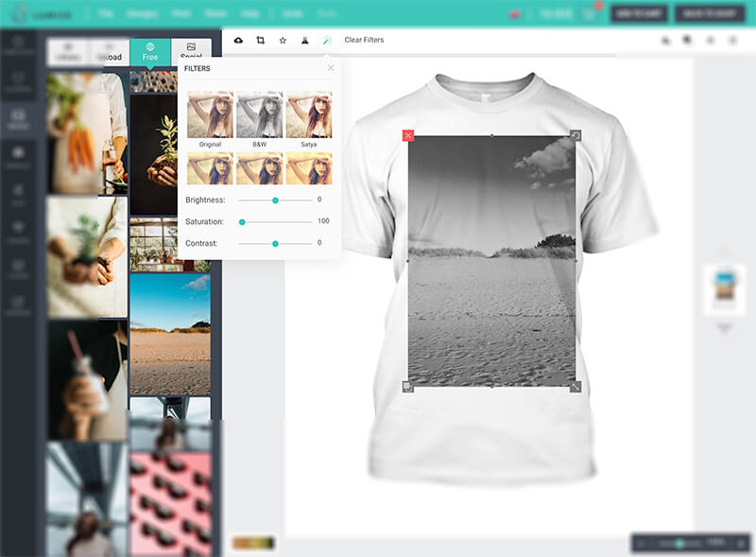The height and width of the screenshot is (557, 756).
Task: Apply the Original filter preset
Action: tap(210, 114)
